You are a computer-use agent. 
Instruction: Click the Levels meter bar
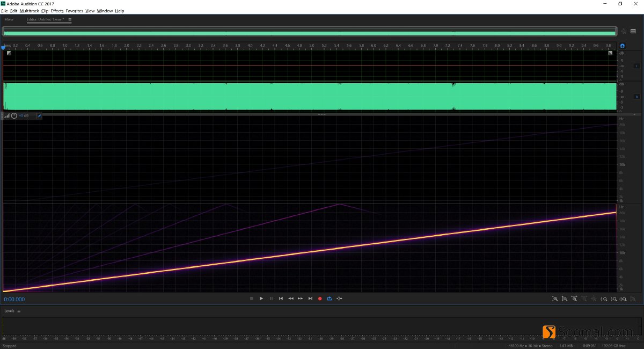[321, 326]
